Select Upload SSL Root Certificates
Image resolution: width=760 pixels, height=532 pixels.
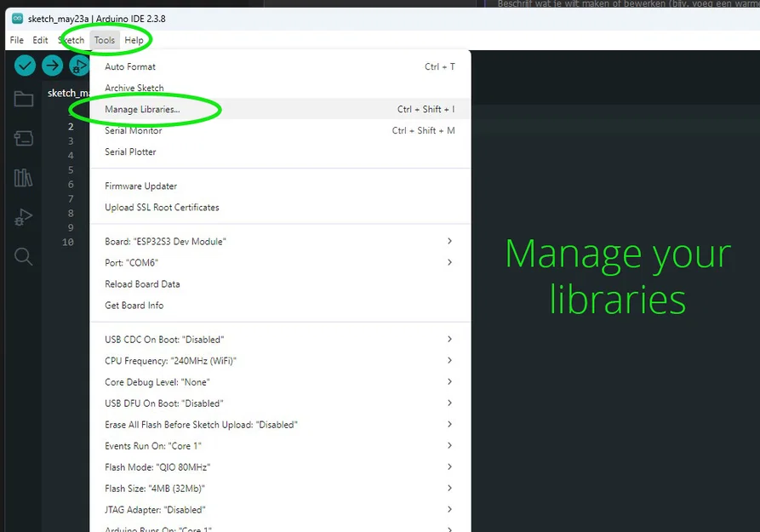click(280, 208)
